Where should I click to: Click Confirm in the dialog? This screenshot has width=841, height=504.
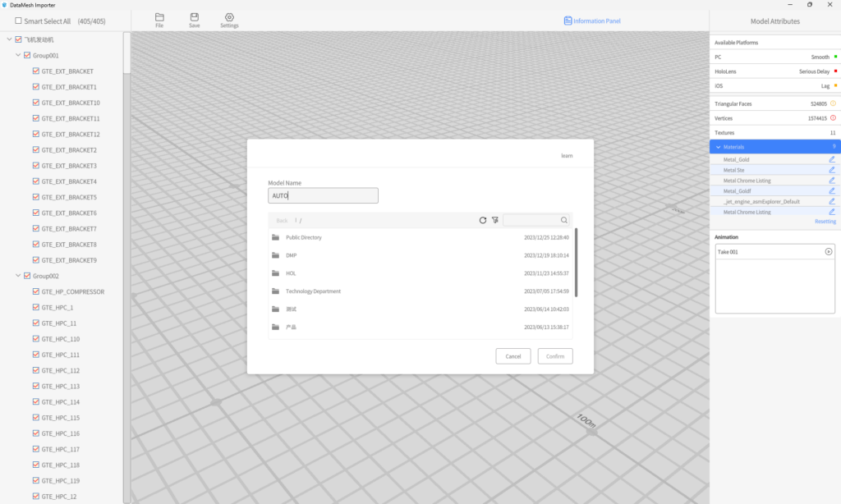[x=555, y=356]
